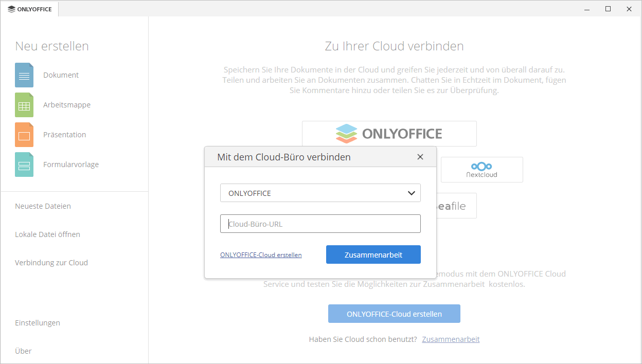Select Lokale Datei öffnen
The image size is (642, 364).
click(47, 234)
